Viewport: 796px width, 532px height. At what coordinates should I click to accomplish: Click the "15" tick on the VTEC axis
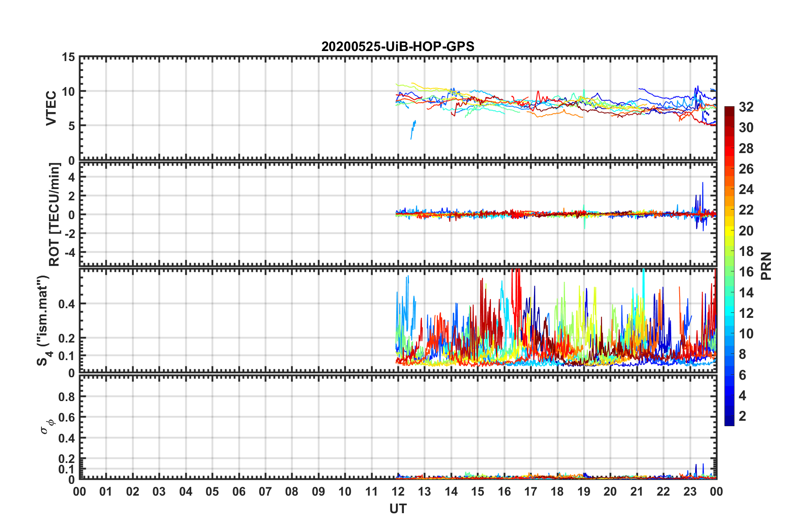pos(69,57)
